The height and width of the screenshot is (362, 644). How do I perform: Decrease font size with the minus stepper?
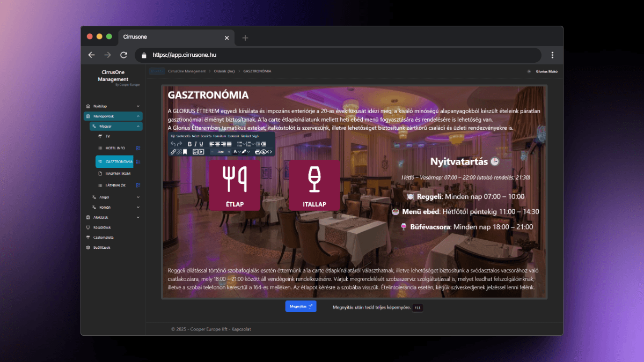click(212, 152)
